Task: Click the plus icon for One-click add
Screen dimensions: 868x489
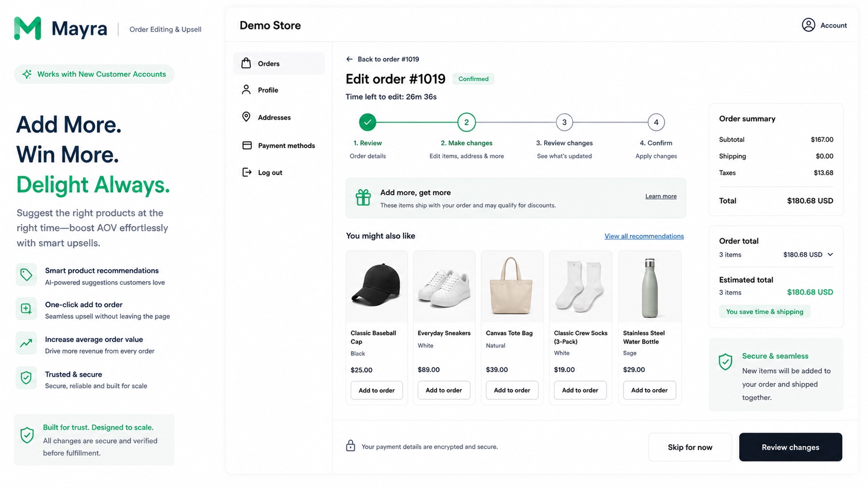Action: [x=26, y=309]
